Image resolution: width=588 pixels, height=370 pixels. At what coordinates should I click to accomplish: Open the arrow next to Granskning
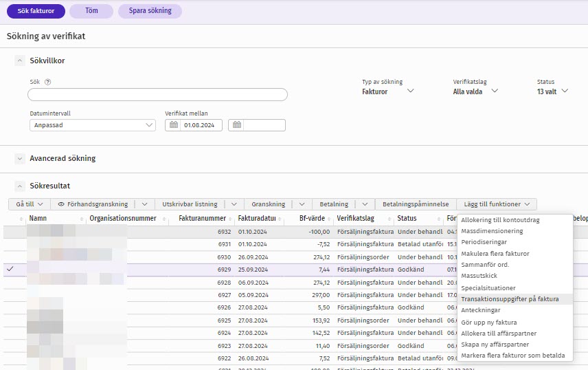[302, 204]
